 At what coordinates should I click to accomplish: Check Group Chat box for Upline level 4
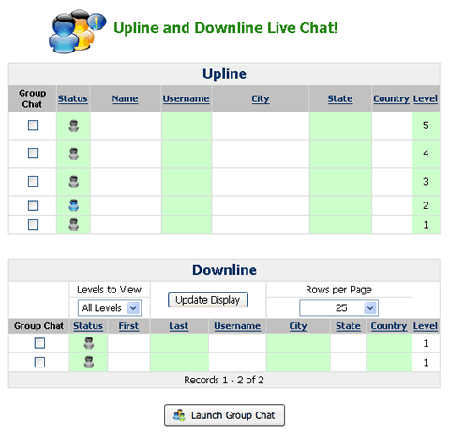33,153
